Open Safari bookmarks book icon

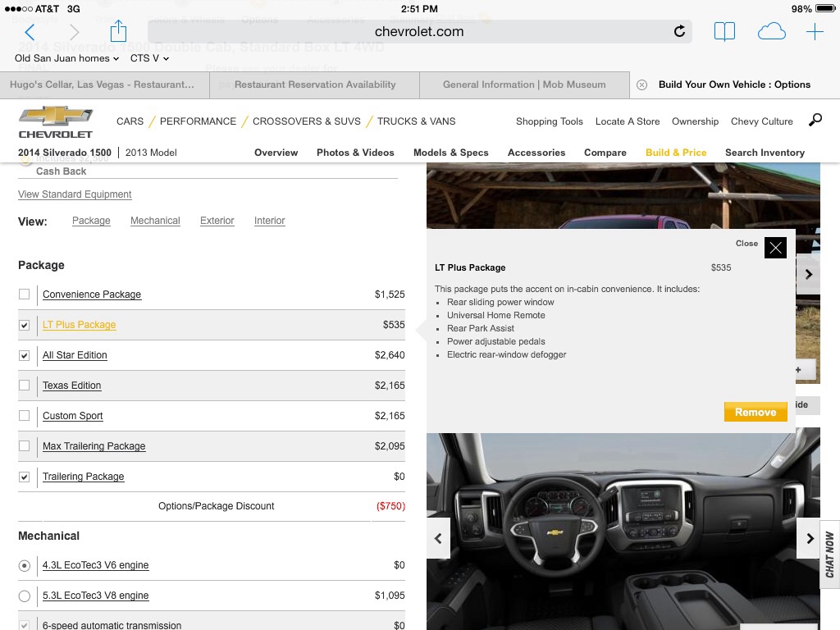point(724,32)
